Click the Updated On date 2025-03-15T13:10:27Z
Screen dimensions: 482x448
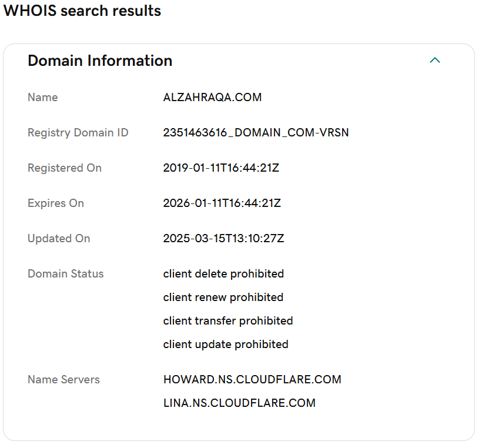coord(223,239)
